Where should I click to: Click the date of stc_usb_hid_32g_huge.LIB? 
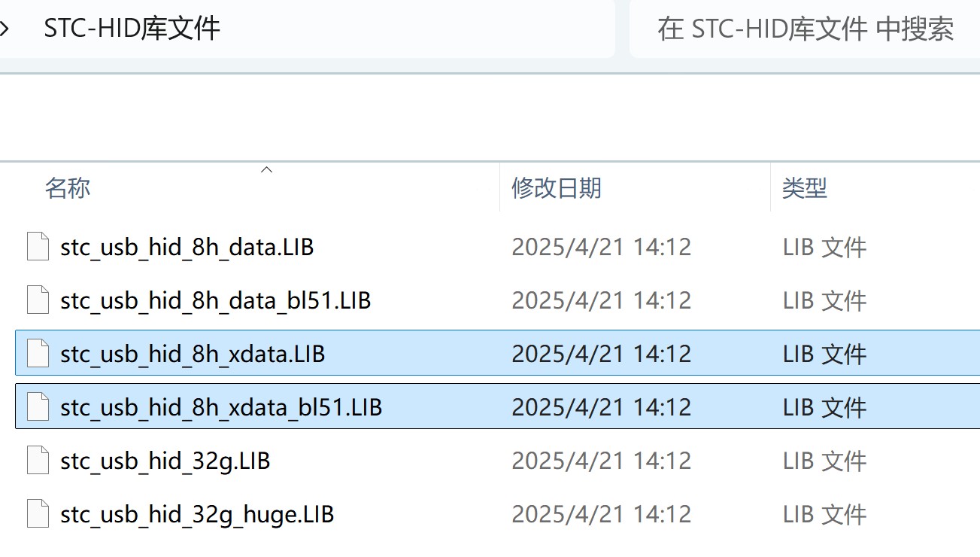601,514
